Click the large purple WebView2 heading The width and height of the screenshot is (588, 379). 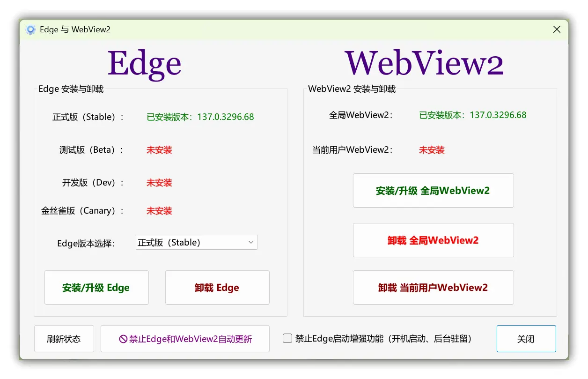tap(424, 63)
